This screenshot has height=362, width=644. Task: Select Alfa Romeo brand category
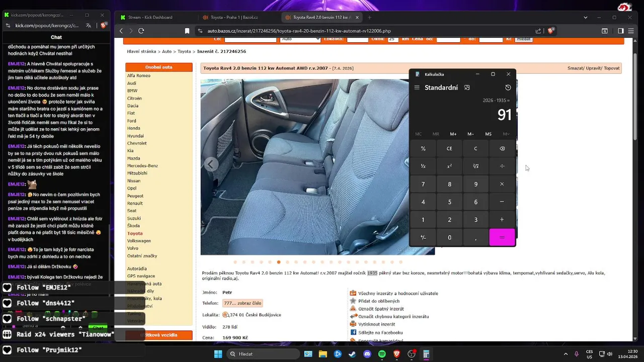(x=139, y=75)
